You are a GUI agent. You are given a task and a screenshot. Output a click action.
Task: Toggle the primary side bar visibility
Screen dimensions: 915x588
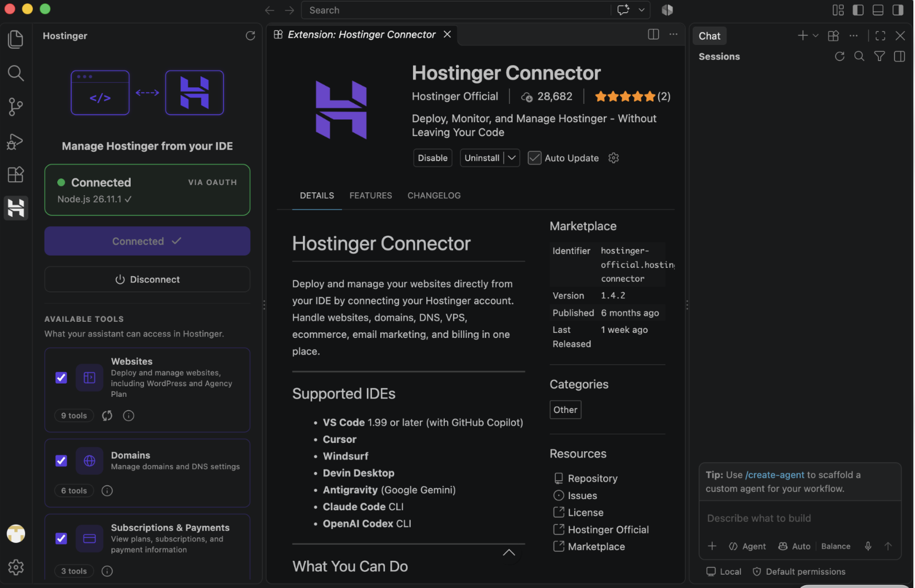click(858, 10)
